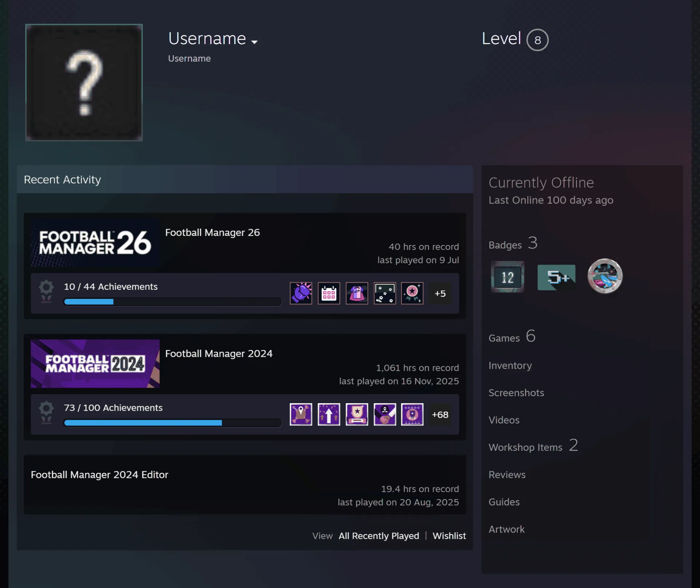Click the trophy icon beside 73 / 100 Achievements
700x588 pixels.
point(46,412)
